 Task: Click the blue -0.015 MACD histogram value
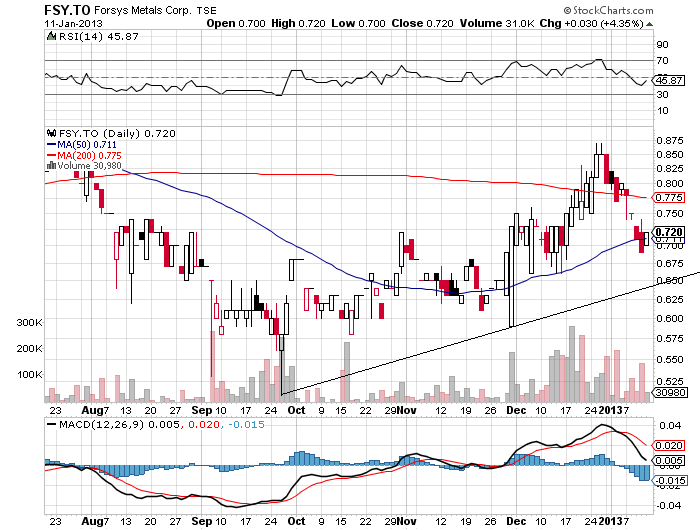(246, 424)
